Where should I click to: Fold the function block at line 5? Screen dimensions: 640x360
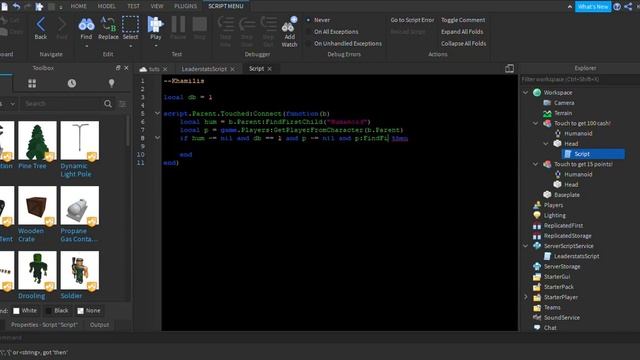[157, 113]
